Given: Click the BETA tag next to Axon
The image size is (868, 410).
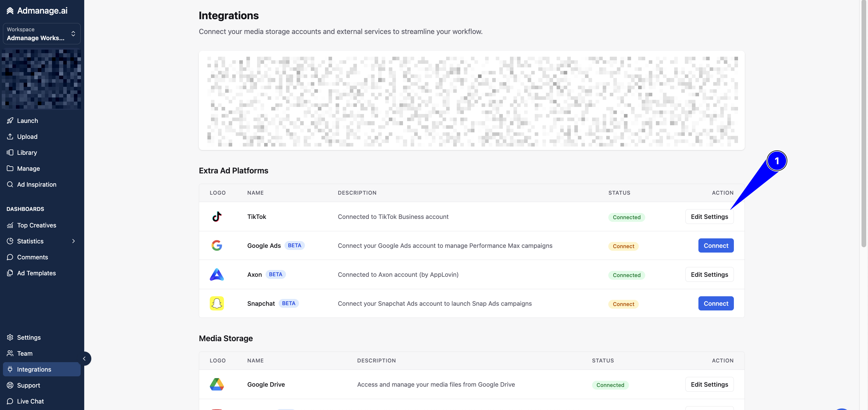Looking at the screenshot, I should pyautogui.click(x=275, y=275).
